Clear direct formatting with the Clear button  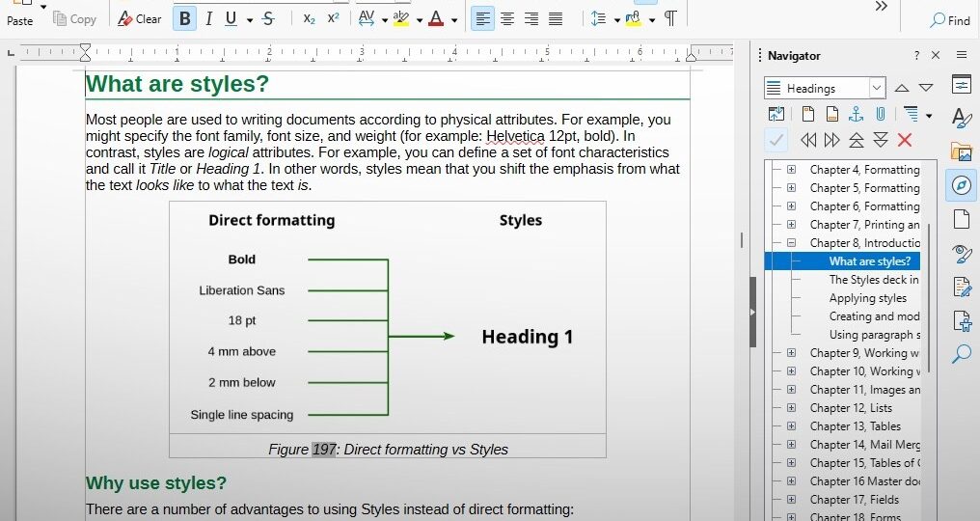pyautogui.click(x=139, y=19)
